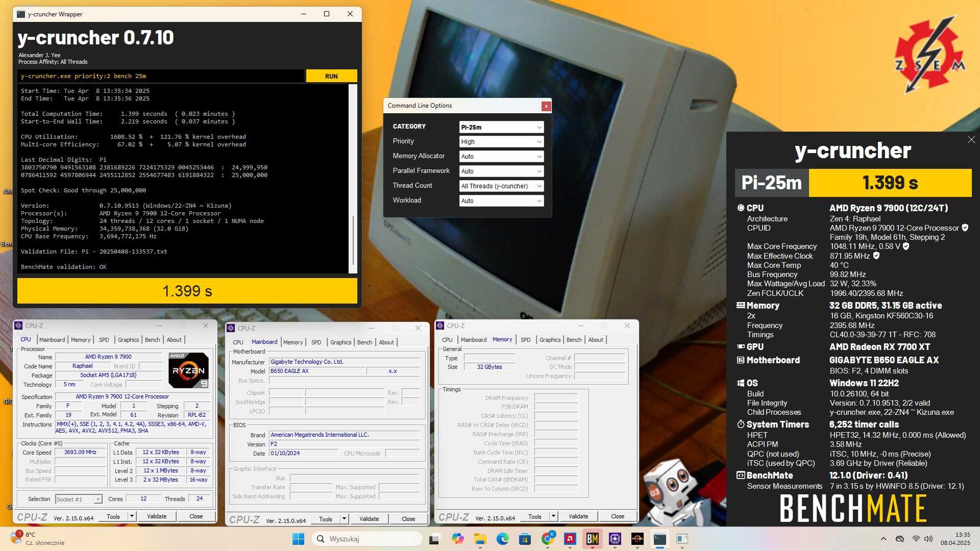The image size is (980, 551).
Task: Open the Workload dropdown
Action: 501,201
